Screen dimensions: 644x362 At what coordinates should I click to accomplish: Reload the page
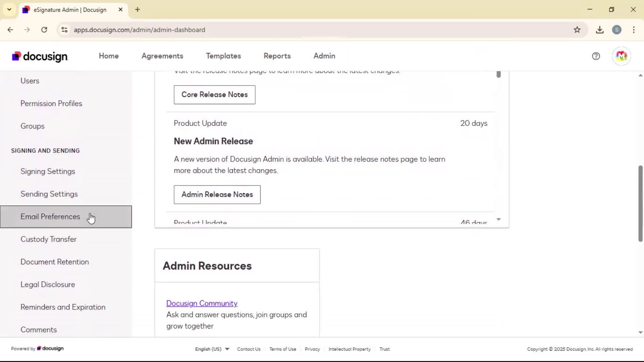click(x=44, y=30)
